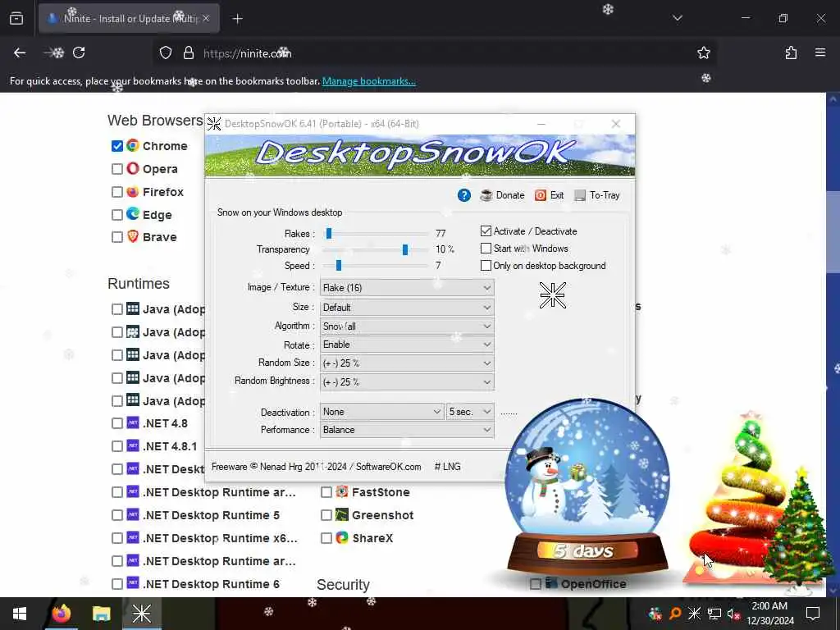Click the DesktopSnowOK title bar snowflake icon
The height and width of the screenshot is (630, 840).
coord(214,124)
